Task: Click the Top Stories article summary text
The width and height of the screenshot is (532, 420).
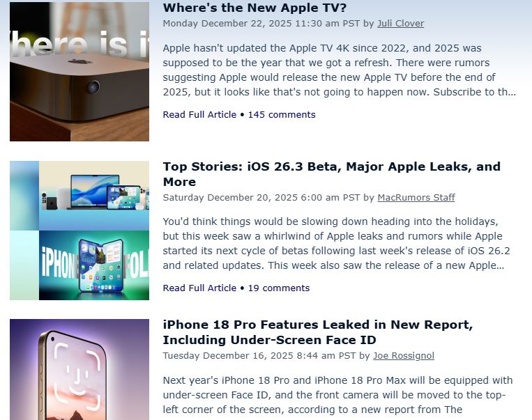Action: coord(336,243)
